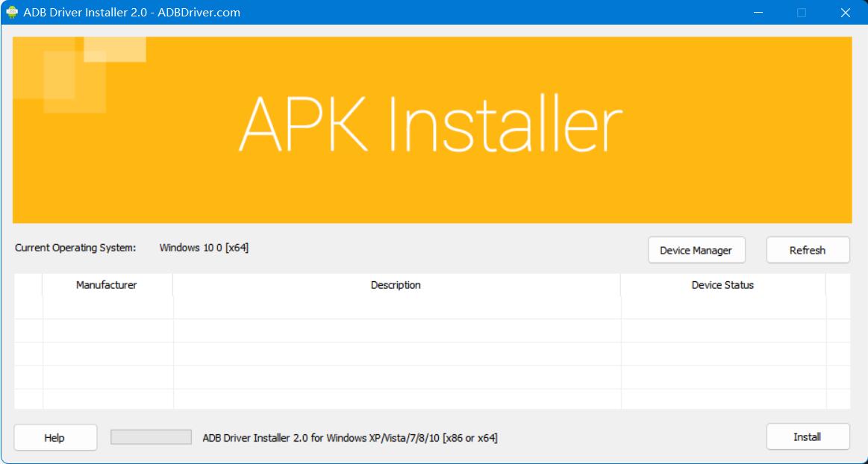Image resolution: width=868 pixels, height=464 pixels.
Task: Sort by the Manufacturer column header
Action: click(x=107, y=285)
